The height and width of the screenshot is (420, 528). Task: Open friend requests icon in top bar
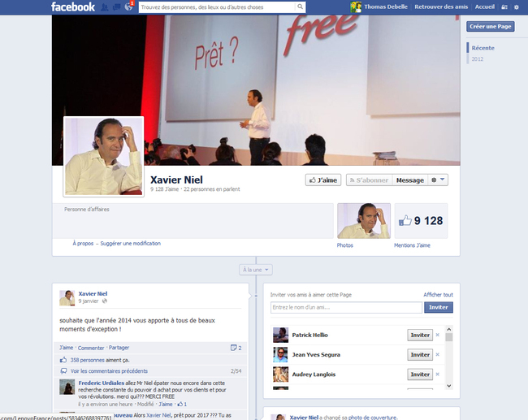click(105, 7)
